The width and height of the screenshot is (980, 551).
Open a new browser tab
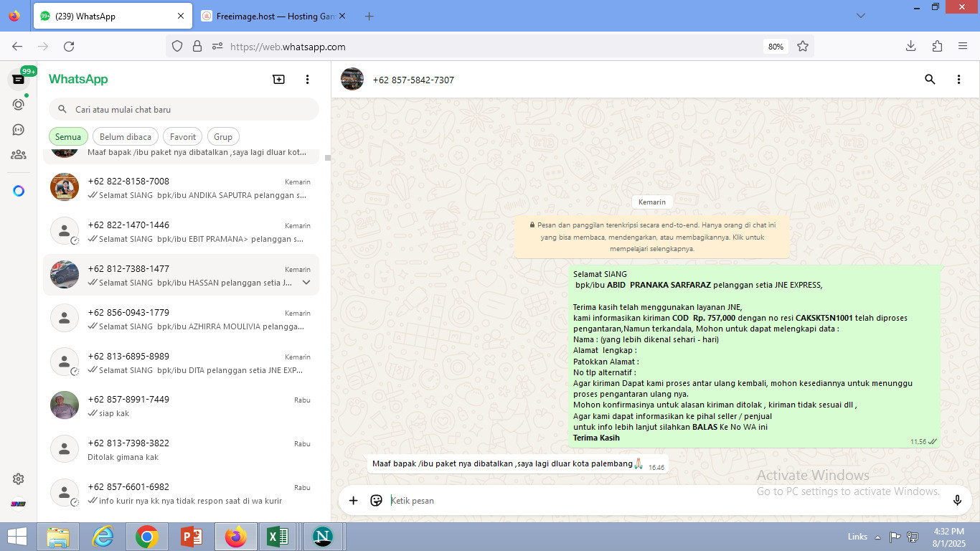click(369, 16)
